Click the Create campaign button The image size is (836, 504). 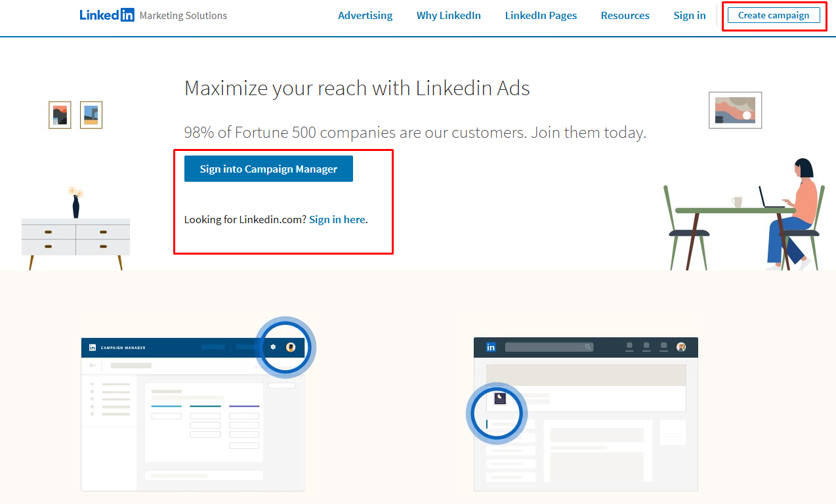pos(774,15)
